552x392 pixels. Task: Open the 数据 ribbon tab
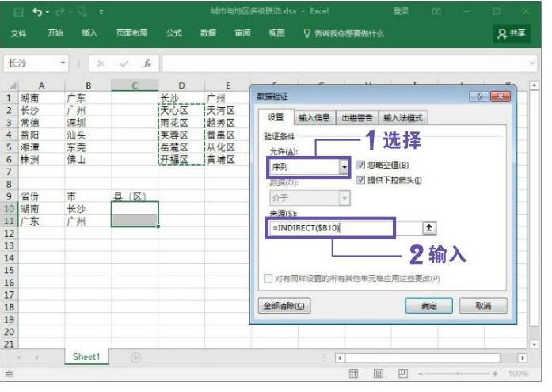click(x=208, y=33)
